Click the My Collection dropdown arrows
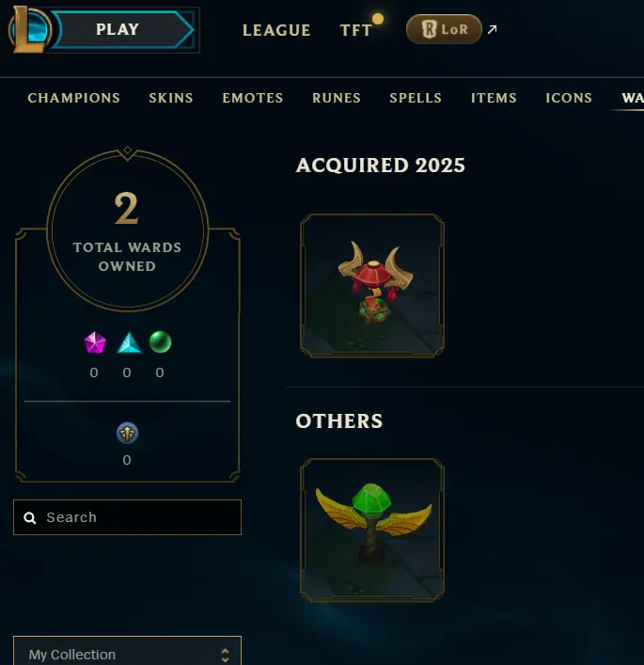644x665 pixels. pos(225,656)
